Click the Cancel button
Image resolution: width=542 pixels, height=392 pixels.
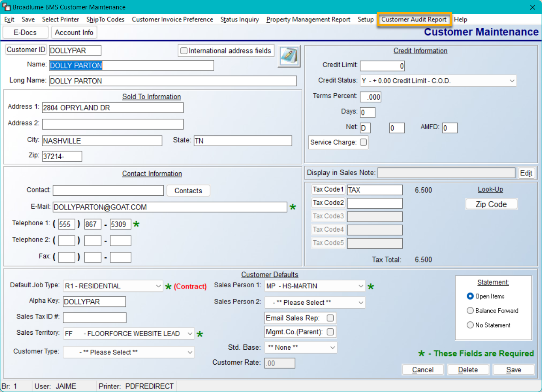(x=423, y=370)
